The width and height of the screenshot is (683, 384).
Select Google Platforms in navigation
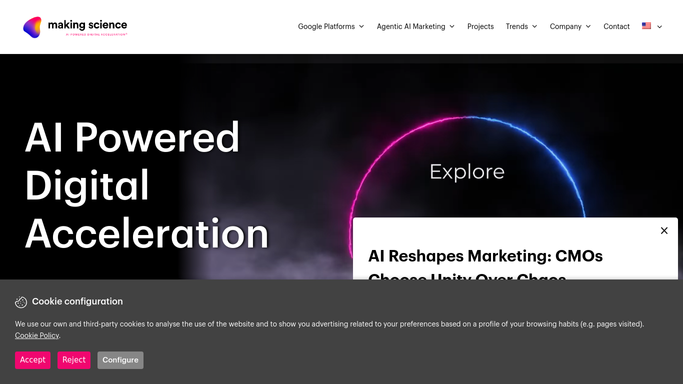326,27
